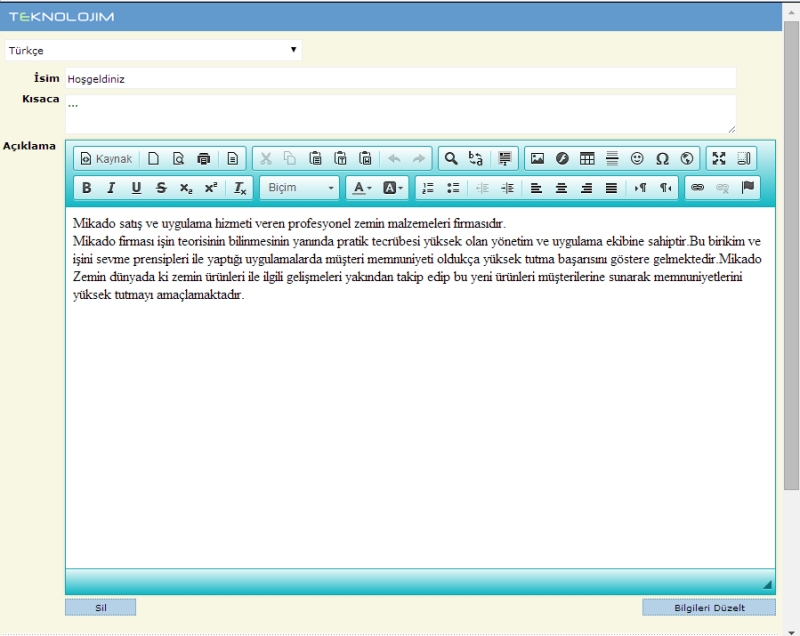Viewport: 800px width, 636px height.
Task: Open the special character omega picker
Action: 662,159
